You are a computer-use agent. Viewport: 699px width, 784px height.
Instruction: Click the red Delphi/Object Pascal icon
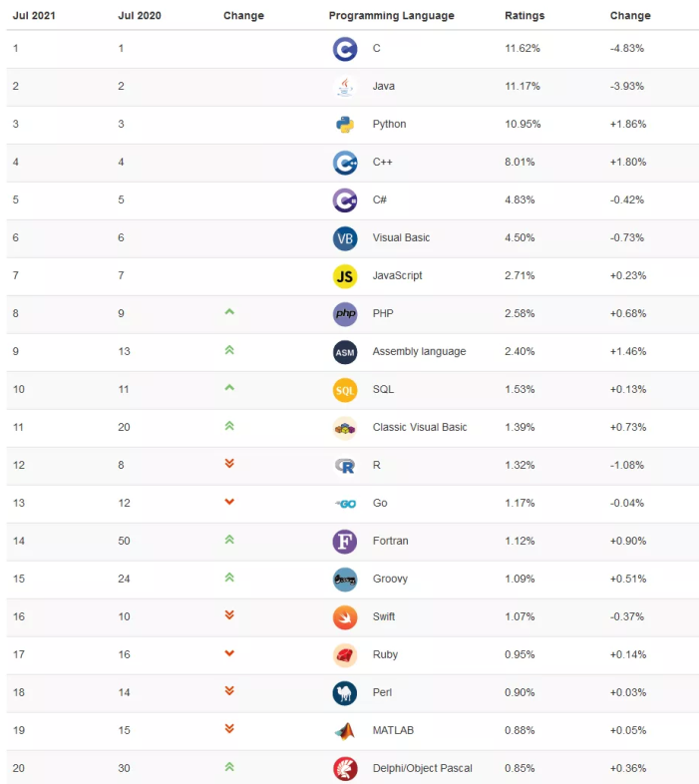click(345, 769)
